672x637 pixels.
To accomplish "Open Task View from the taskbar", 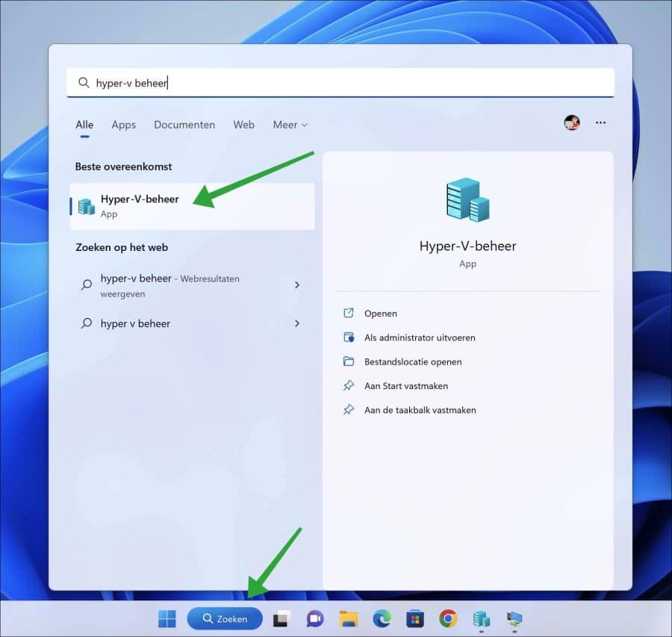I will point(281,619).
